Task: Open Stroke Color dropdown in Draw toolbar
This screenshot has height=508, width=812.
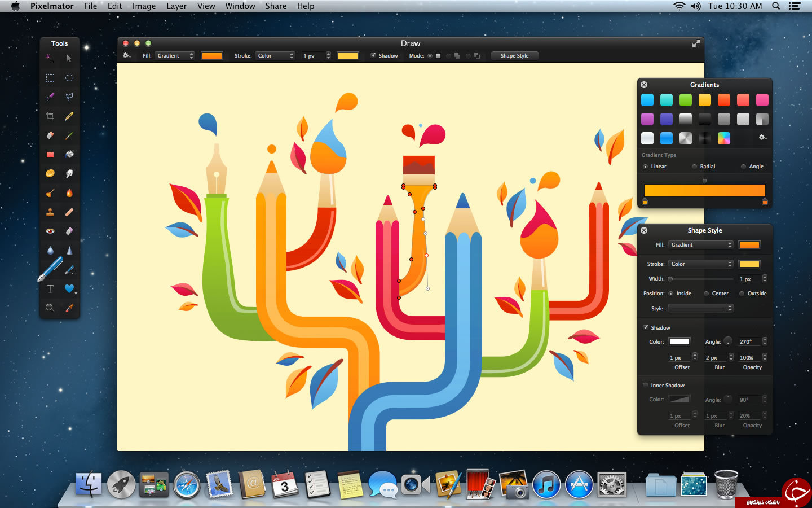Action: (275, 55)
